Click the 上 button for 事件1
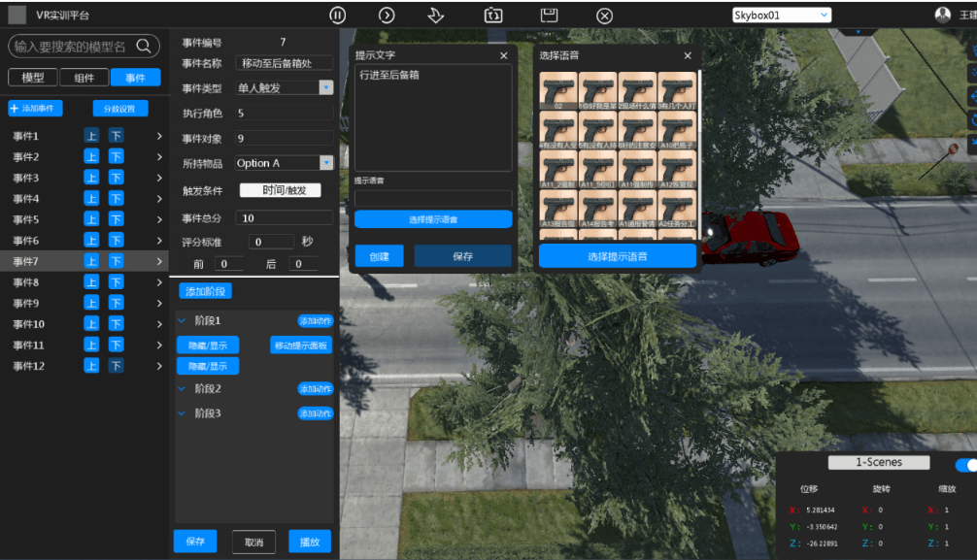 click(x=91, y=136)
